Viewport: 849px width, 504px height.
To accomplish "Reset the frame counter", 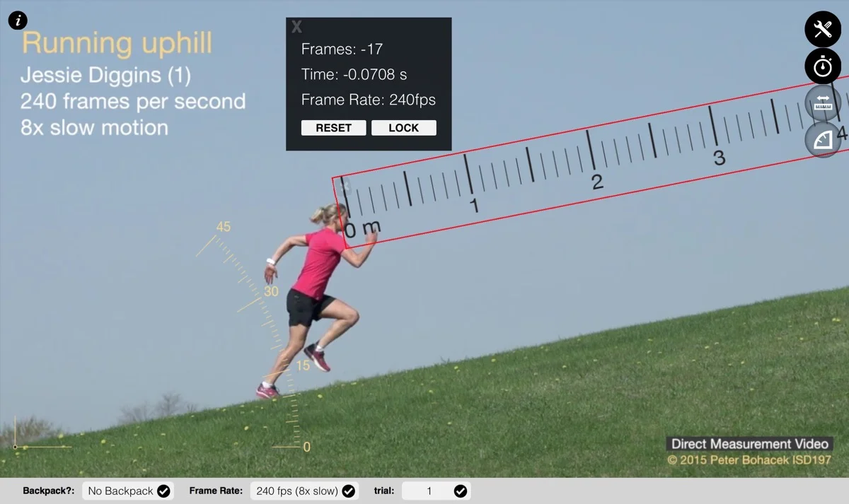I will coord(333,128).
